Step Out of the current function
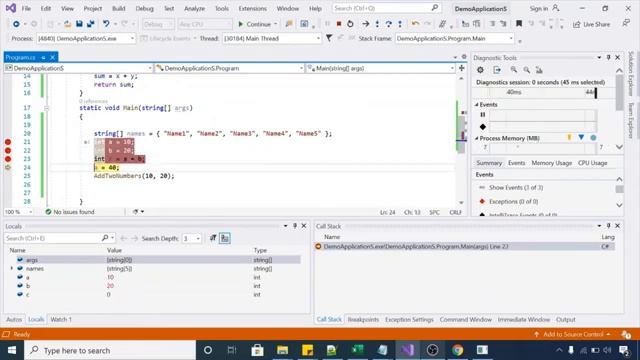Viewport: 640px width, 360px height. 400,24
